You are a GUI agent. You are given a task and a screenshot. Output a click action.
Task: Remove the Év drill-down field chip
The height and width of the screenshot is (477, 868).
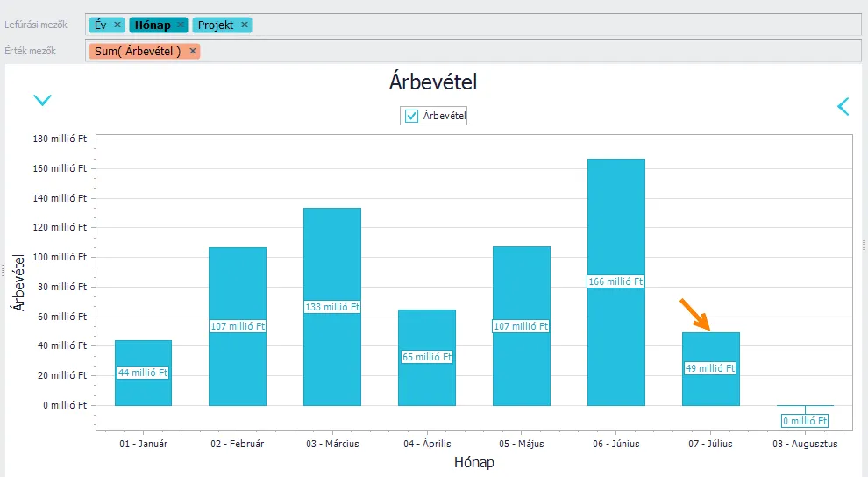(118, 25)
